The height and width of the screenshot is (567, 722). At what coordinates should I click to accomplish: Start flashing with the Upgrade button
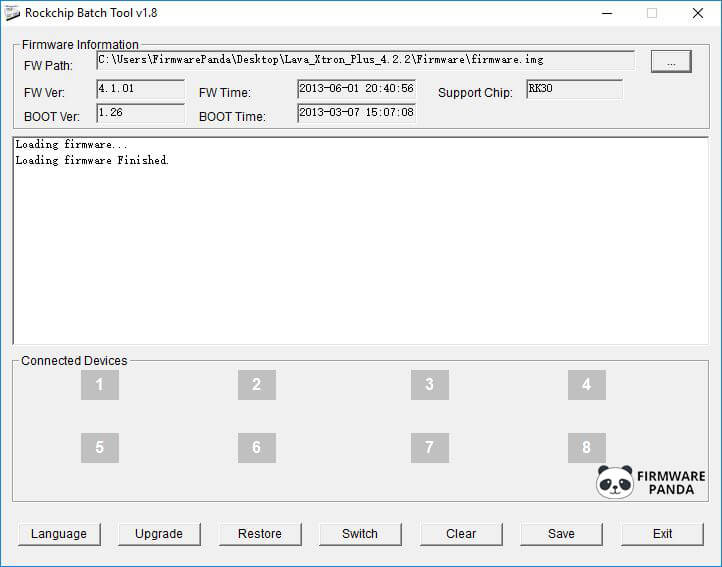tap(159, 534)
